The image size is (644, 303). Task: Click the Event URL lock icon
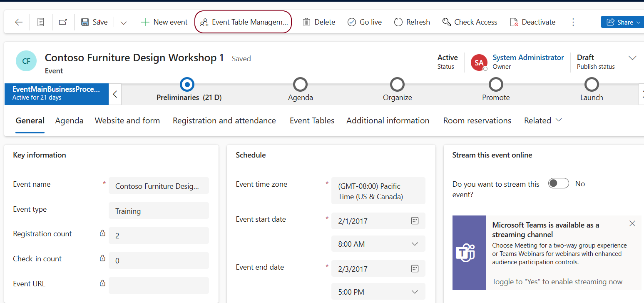(102, 283)
